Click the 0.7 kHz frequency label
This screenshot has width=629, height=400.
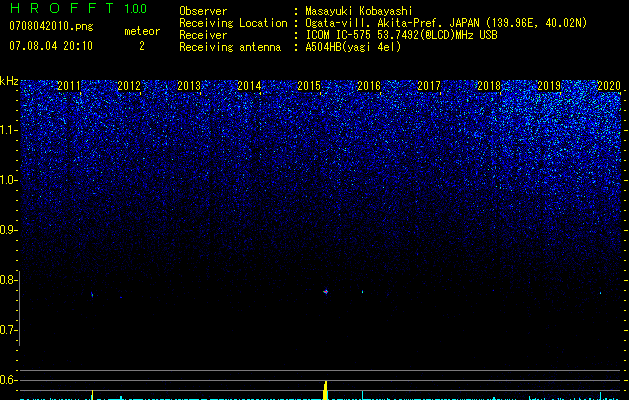point(9,330)
